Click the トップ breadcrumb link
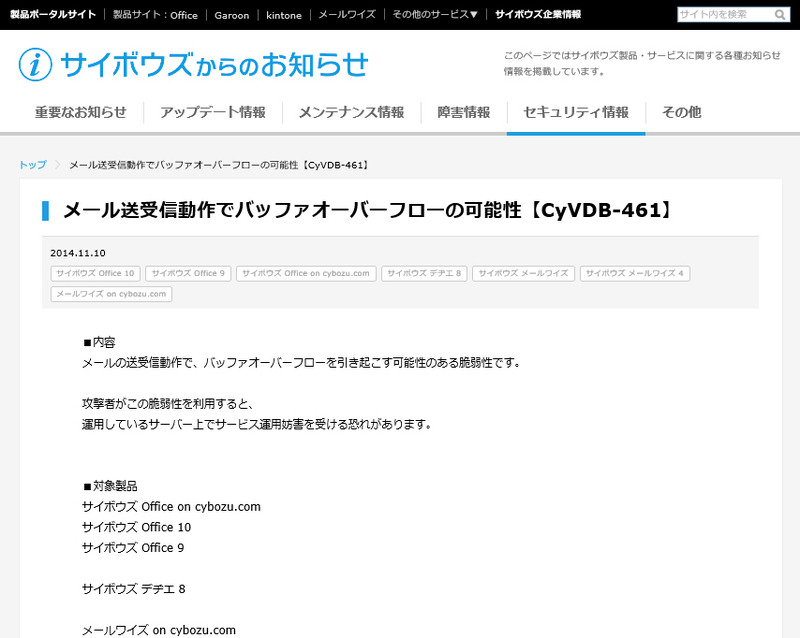The image size is (800, 638). 33,165
